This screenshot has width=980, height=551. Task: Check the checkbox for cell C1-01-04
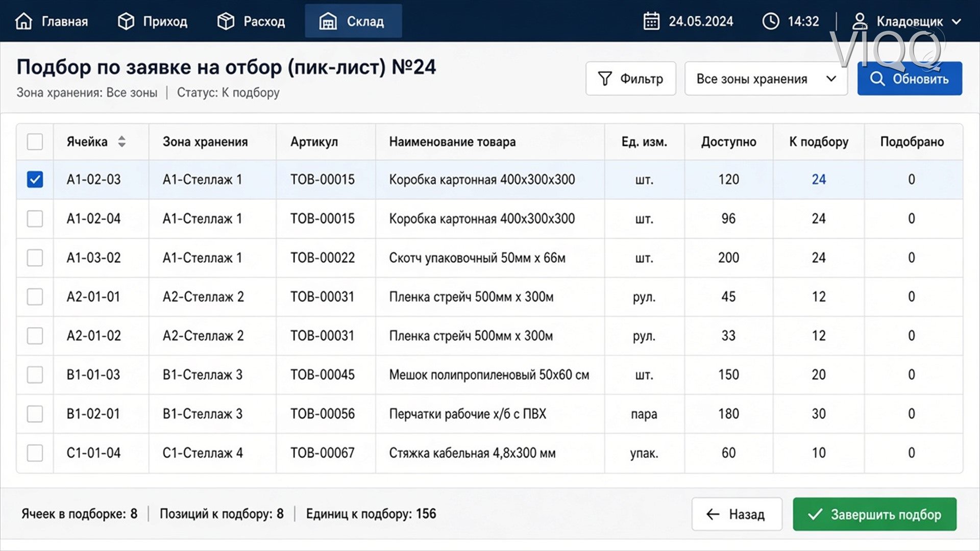[35, 453]
